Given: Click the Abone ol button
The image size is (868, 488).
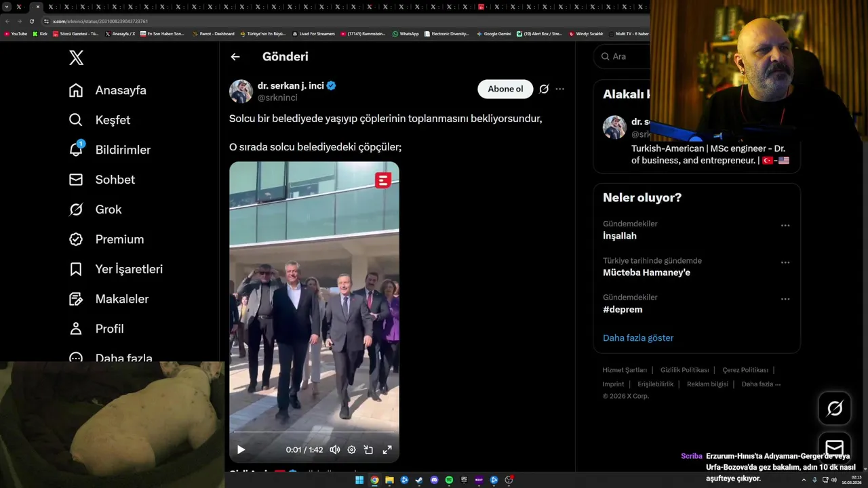Looking at the screenshot, I should (x=505, y=89).
